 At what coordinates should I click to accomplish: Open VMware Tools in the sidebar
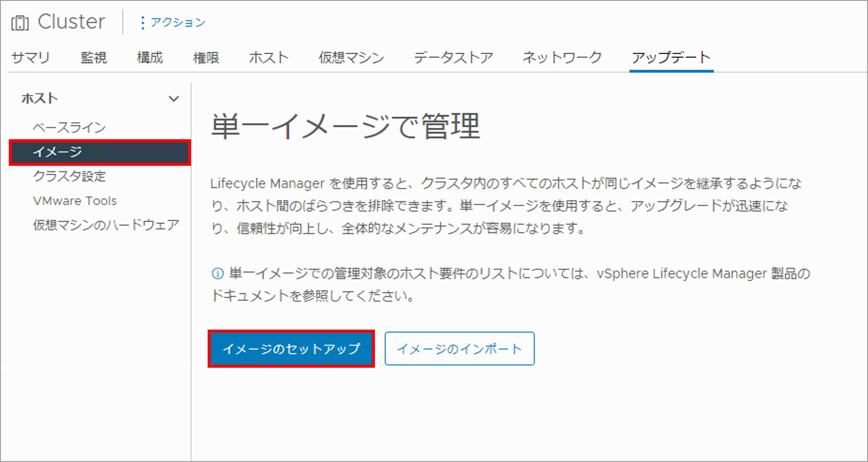tap(75, 201)
